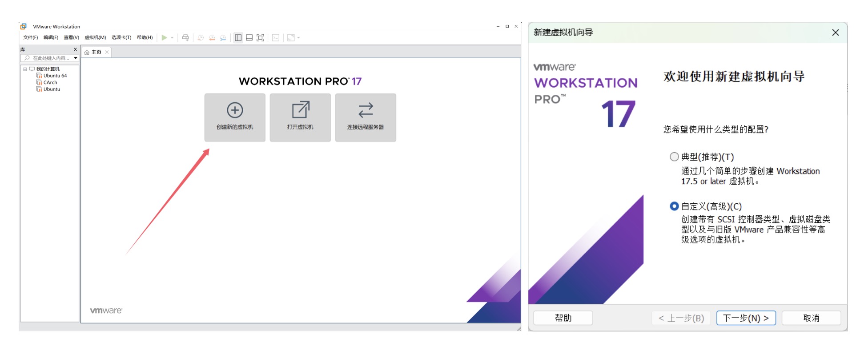Click the resize grip at window corner
This screenshot has height=363, width=868.
click(x=518, y=328)
